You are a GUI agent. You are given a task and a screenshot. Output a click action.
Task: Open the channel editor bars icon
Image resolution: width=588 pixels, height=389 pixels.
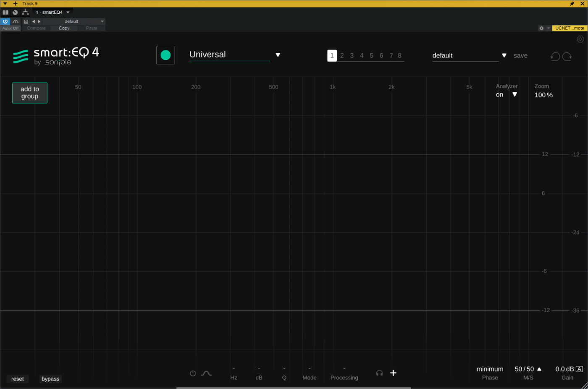[x=5, y=12]
